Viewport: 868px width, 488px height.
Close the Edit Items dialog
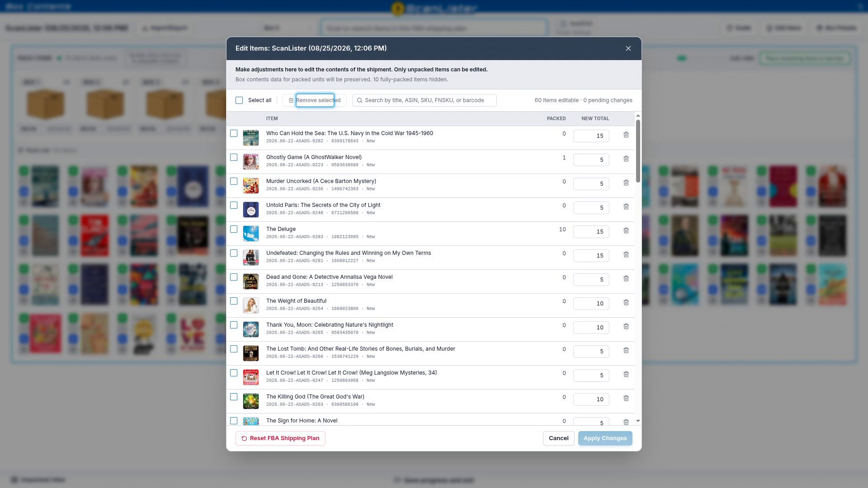click(x=628, y=48)
